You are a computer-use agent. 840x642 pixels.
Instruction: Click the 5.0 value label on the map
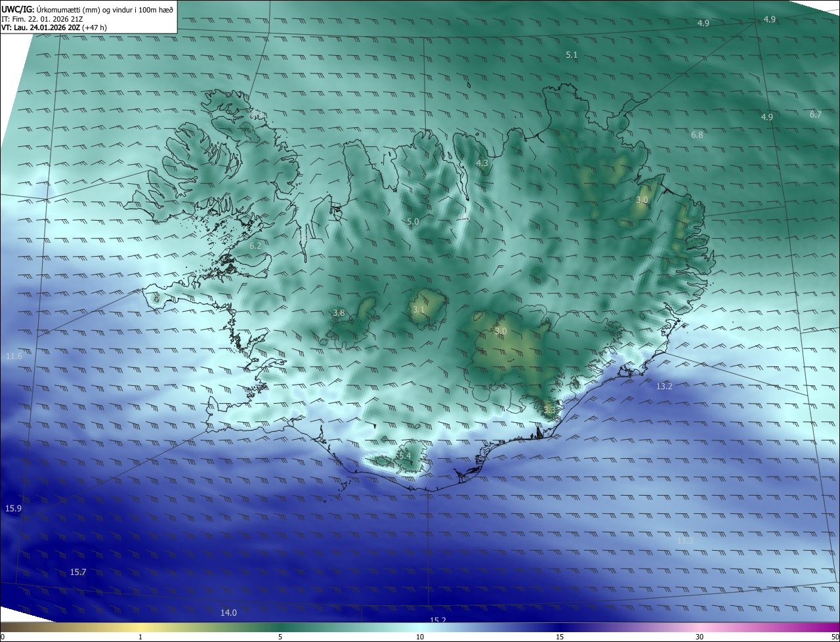click(x=413, y=222)
